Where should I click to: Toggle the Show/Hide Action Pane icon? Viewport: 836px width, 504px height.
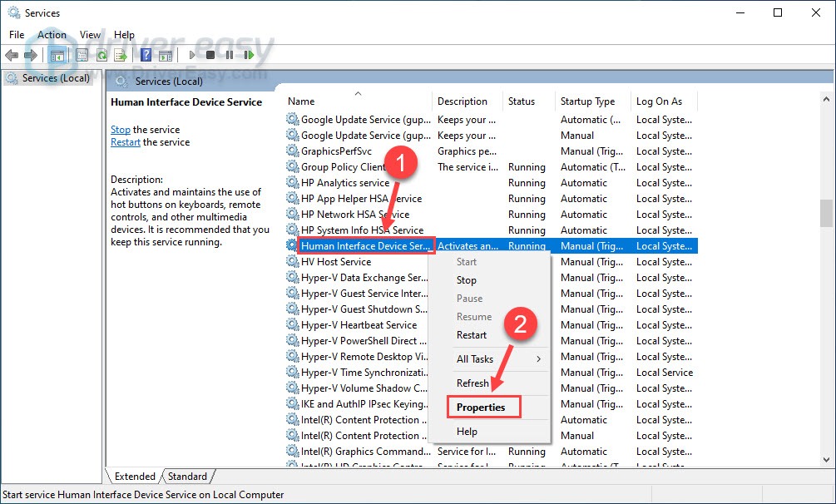click(166, 56)
